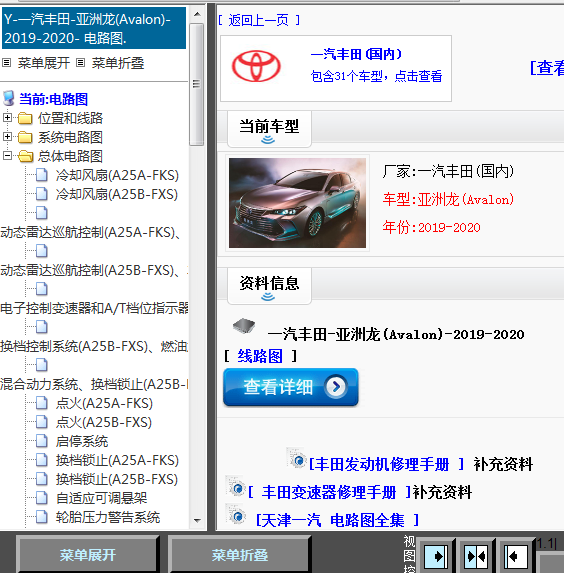The width and height of the screenshot is (564, 573).
Task: Open the 一汽丰田(国内) brand link
Action: click(356, 54)
